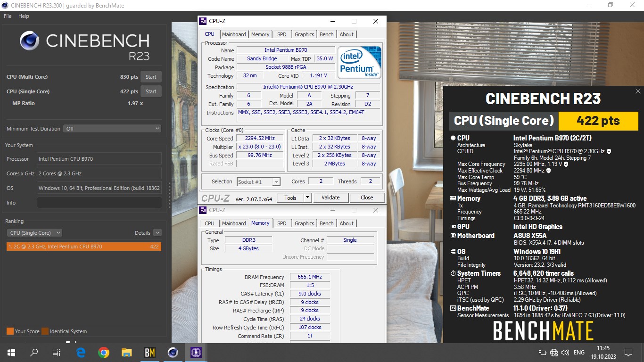Image resolution: width=644 pixels, height=362 pixels.
Task: Click the Tools button in CPU-Z
Action: pos(290,197)
